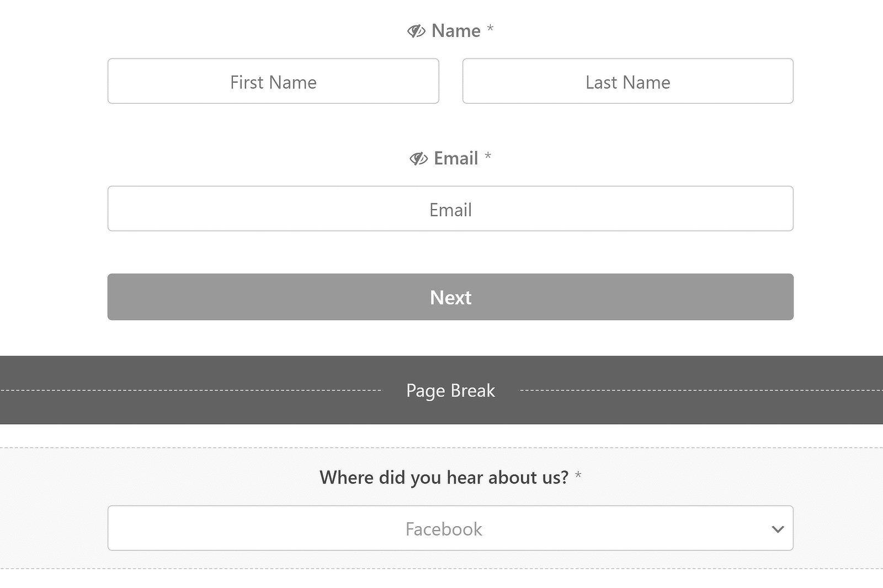The width and height of the screenshot is (883, 588).
Task: Click the Name field label
Action: tap(455, 31)
